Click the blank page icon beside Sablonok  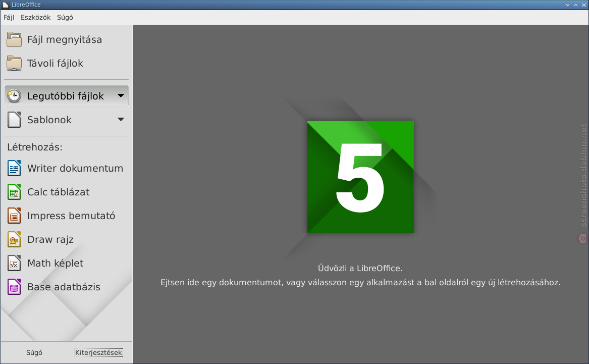tap(14, 120)
